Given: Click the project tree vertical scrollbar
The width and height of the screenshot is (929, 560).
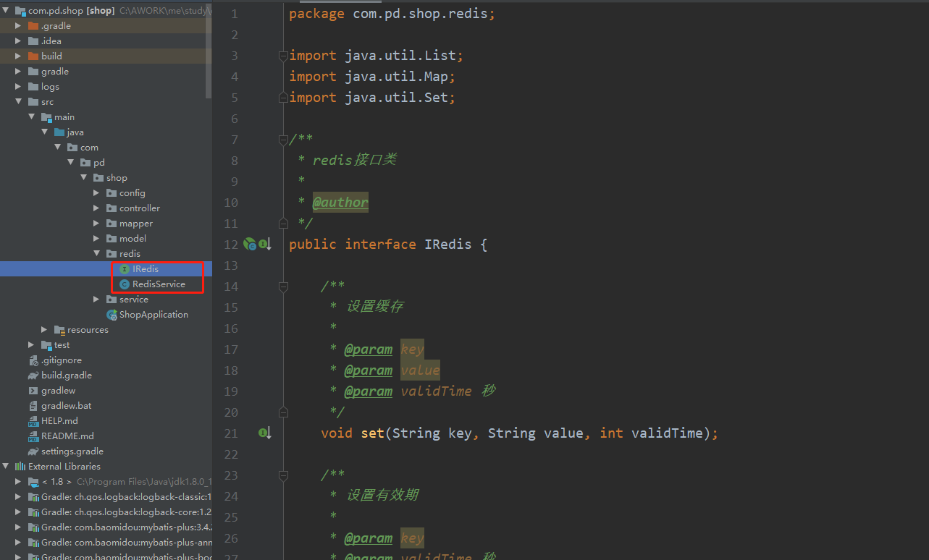Looking at the screenshot, I should click(x=209, y=51).
